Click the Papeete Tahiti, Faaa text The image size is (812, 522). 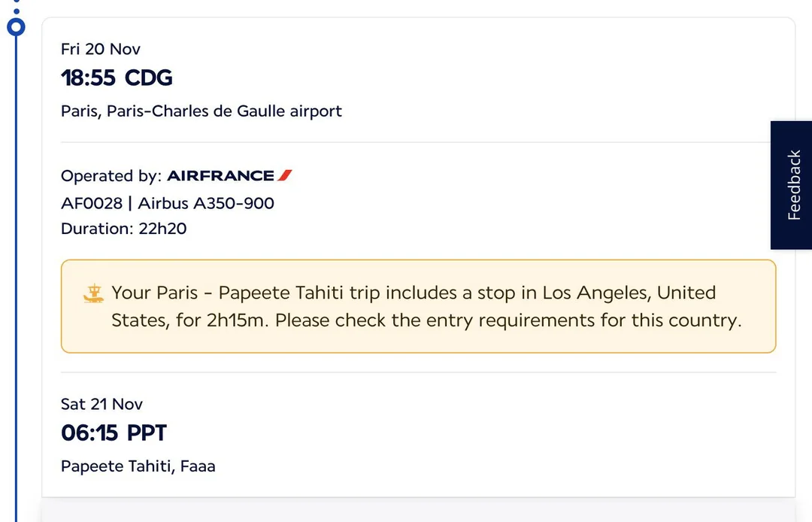click(138, 466)
